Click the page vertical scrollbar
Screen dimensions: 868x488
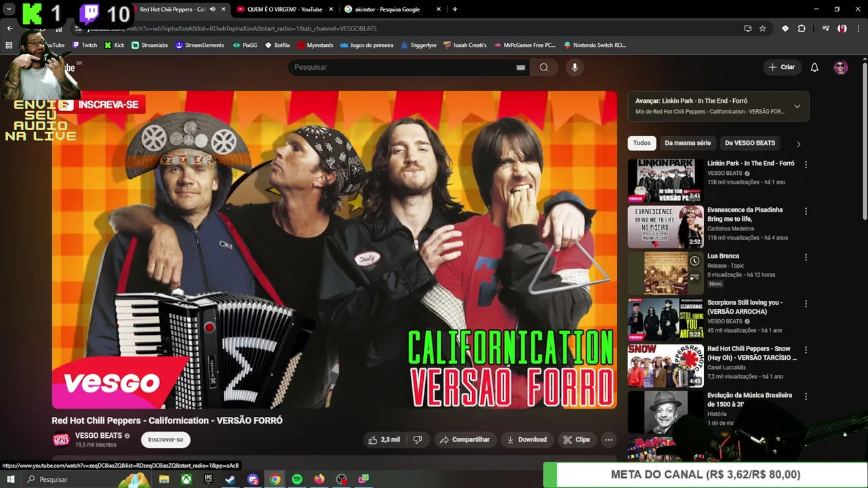coord(864,142)
